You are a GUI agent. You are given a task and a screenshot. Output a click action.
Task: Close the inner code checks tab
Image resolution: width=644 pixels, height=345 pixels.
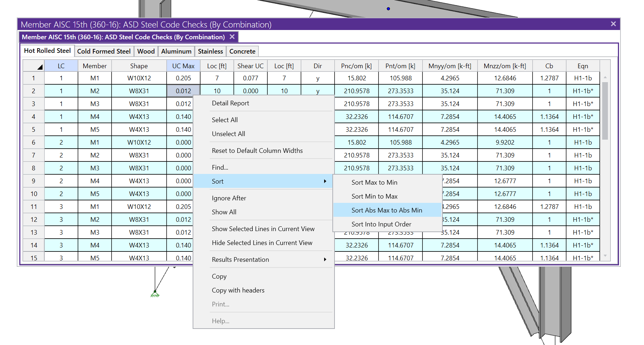pyautogui.click(x=232, y=37)
